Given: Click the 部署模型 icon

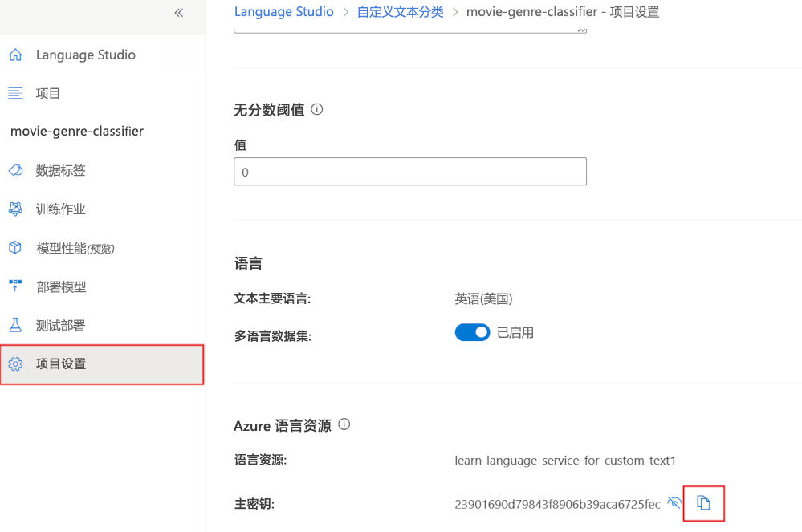Looking at the screenshot, I should click(x=15, y=286).
